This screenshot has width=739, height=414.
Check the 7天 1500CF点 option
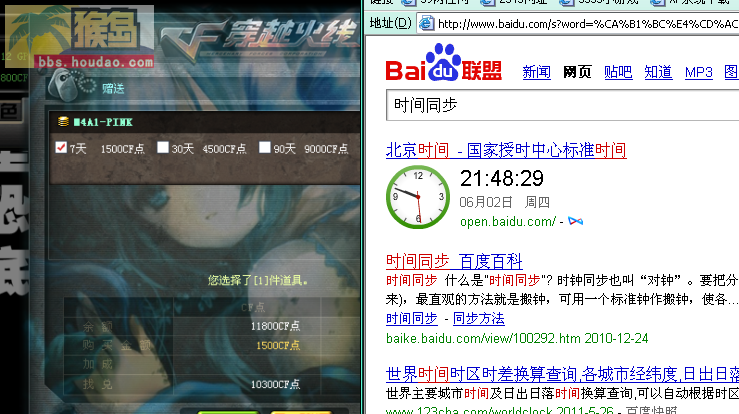click(61, 148)
